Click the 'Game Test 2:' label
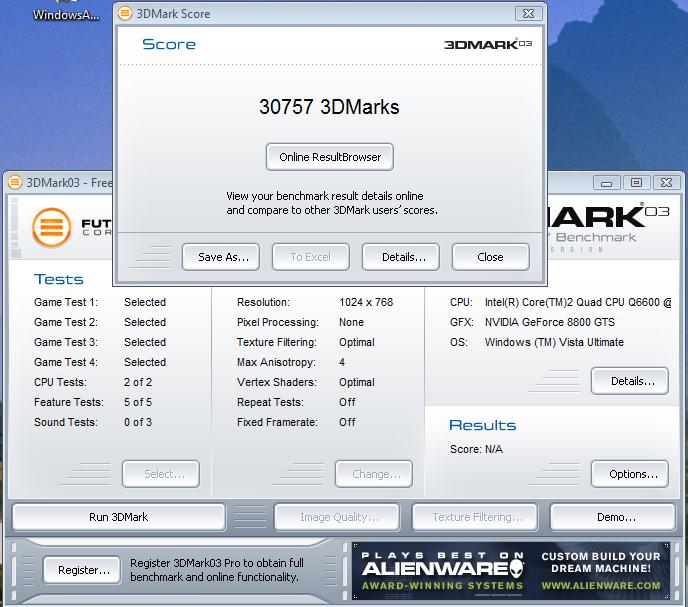The height and width of the screenshot is (607, 688). [66, 322]
